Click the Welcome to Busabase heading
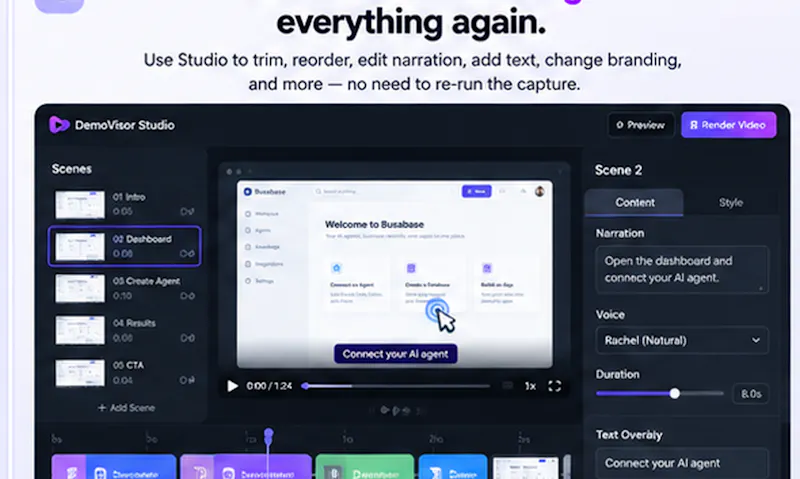Viewport: 800px width, 479px height. pos(374,224)
